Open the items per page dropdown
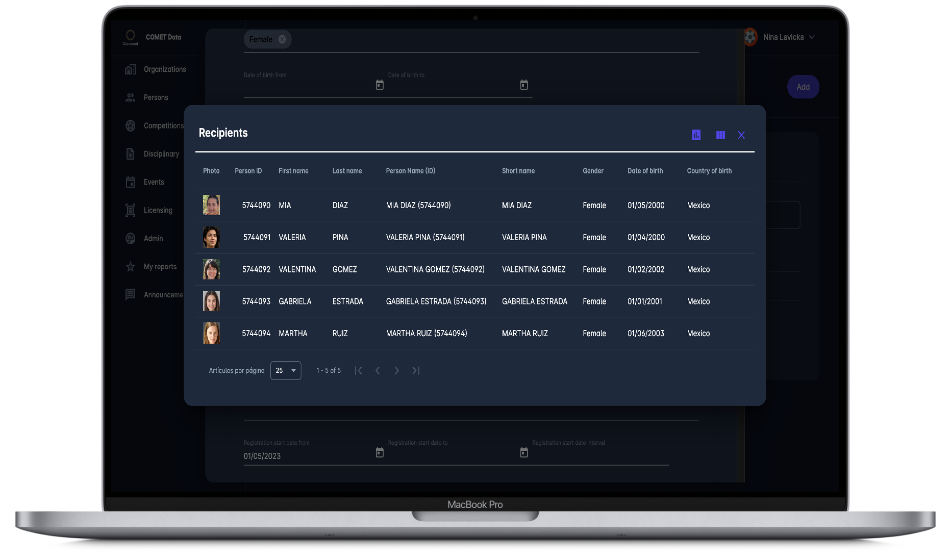The height and width of the screenshot is (560, 951). coord(286,371)
